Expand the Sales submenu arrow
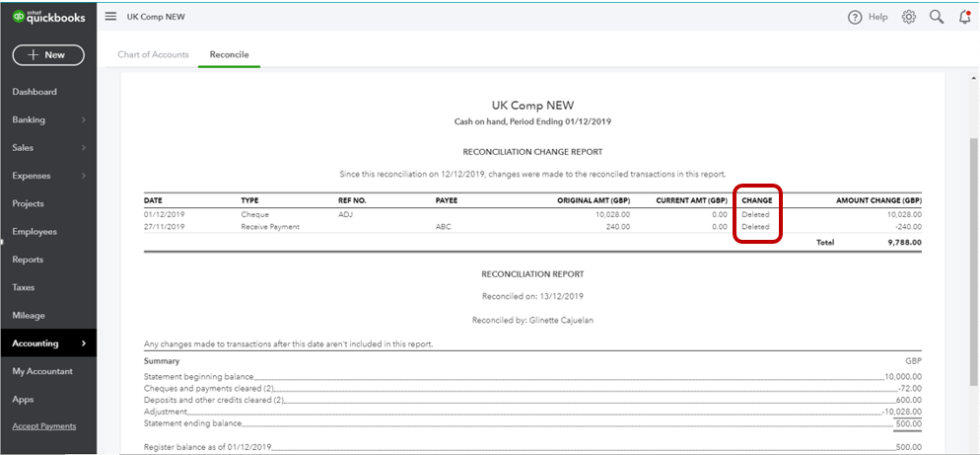Screen dimensions: 980x455 point(84,148)
